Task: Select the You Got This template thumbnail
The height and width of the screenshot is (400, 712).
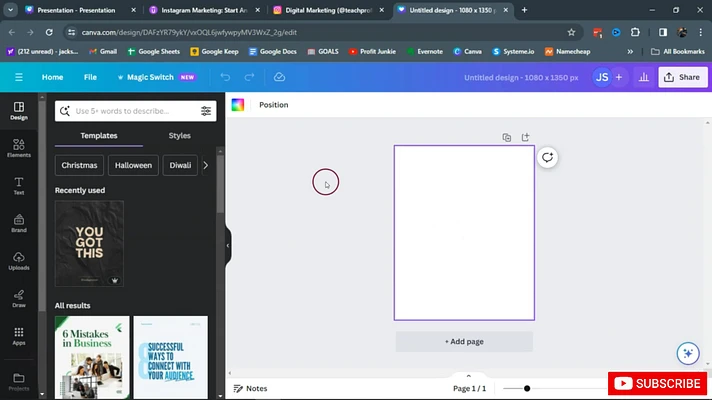Action: click(x=90, y=244)
